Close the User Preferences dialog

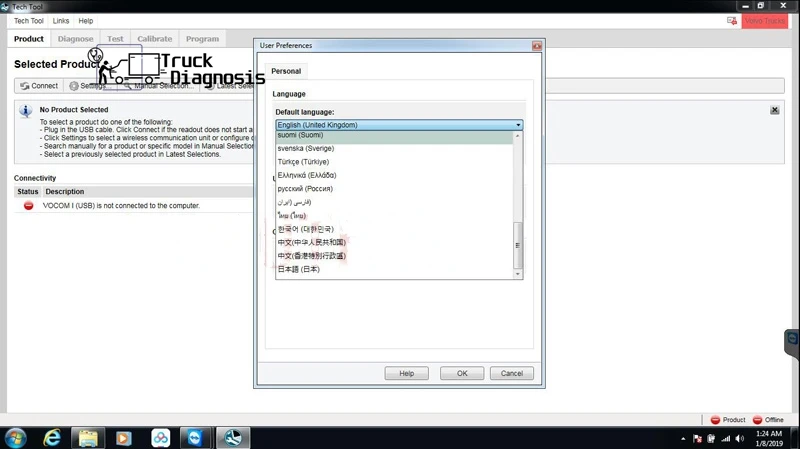tap(537, 46)
